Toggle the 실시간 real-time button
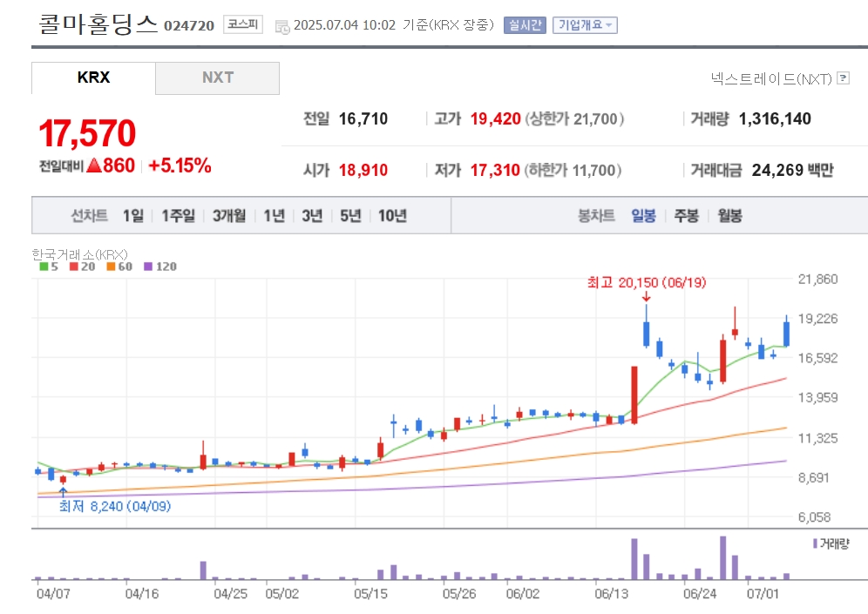 pos(525,25)
